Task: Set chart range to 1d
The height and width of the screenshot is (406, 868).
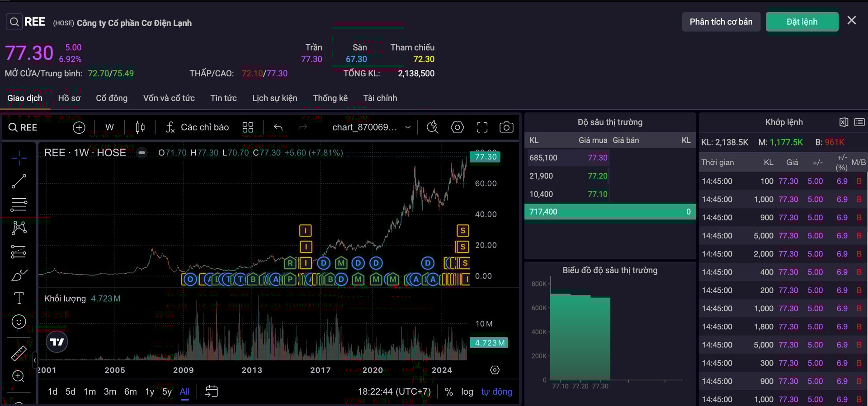Action: [52, 392]
